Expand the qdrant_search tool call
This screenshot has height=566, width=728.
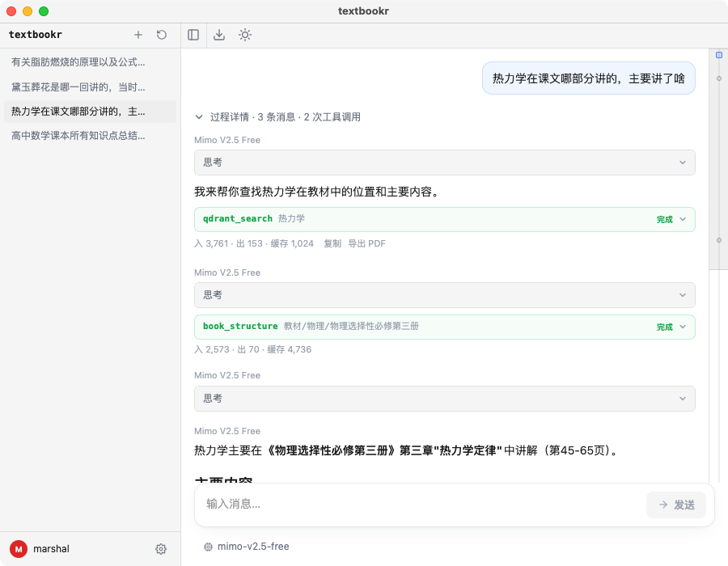click(444, 219)
